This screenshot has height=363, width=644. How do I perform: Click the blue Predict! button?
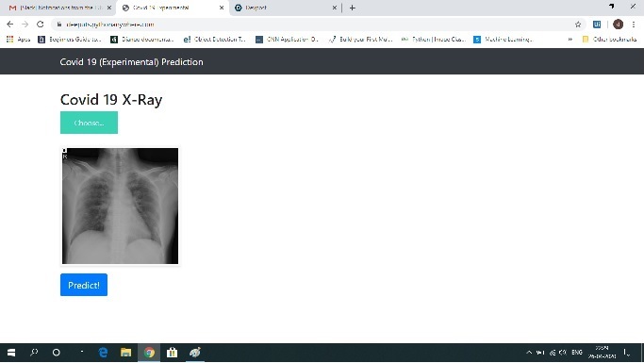click(x=84, y=285)
